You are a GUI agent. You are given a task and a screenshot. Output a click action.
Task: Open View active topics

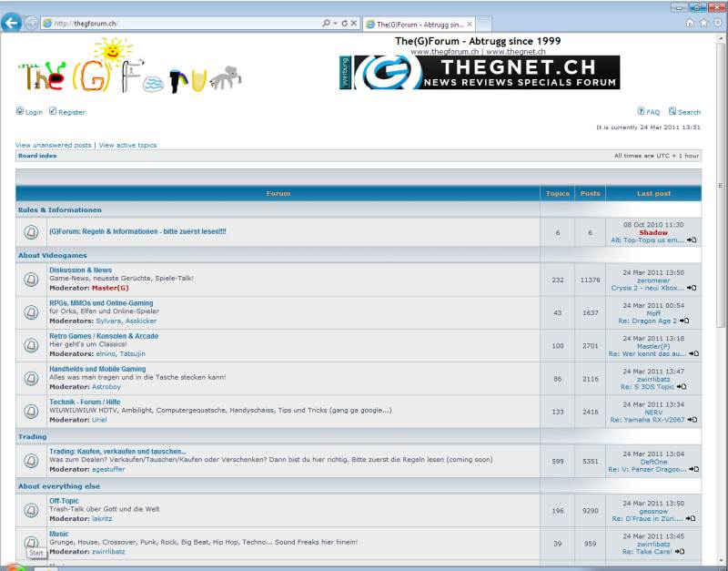click(x=127, y=145)
